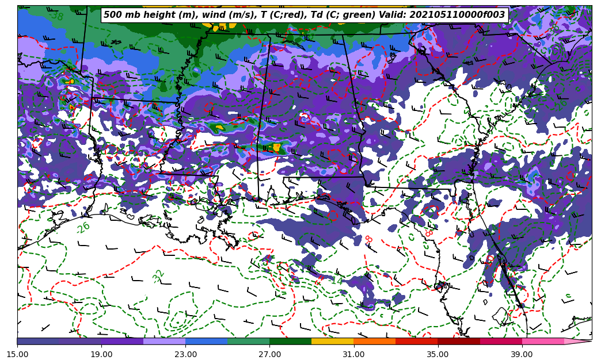The width and height of the screenshot is (597, 364).
Task: Select the dark red colorbar segment
Action: pos(458,341)
